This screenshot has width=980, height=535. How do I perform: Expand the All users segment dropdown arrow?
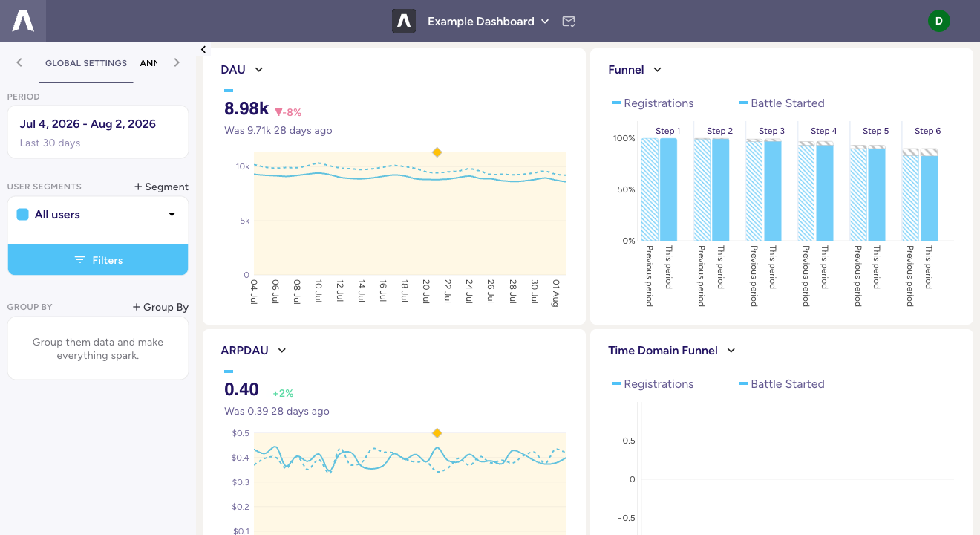pyautogui.click(x=172, y=215)
